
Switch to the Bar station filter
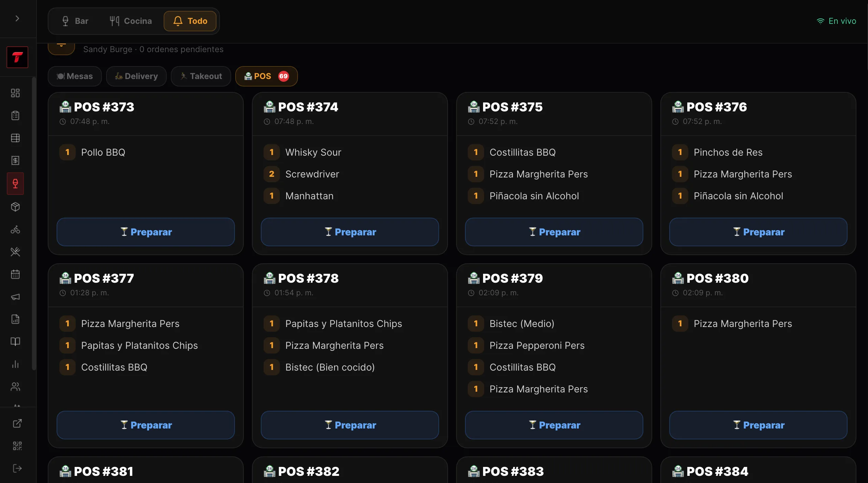pyautogui.click(x=75, y=21)
